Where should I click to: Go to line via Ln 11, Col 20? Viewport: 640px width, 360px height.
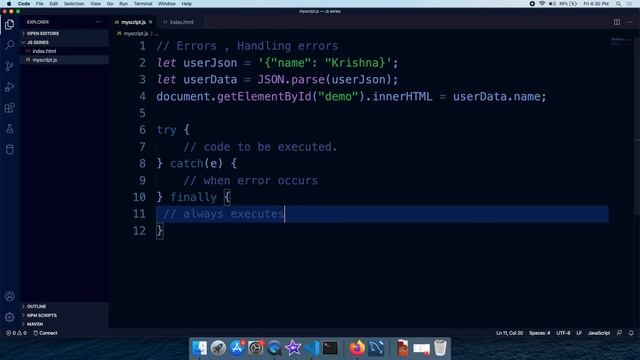coord(509,333)
